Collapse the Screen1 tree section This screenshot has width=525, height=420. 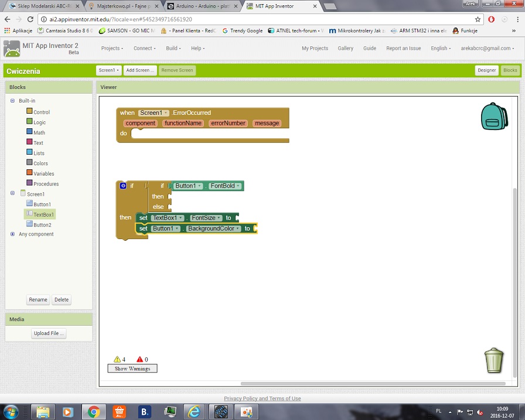pyautogui.click(x=12, y=193)
